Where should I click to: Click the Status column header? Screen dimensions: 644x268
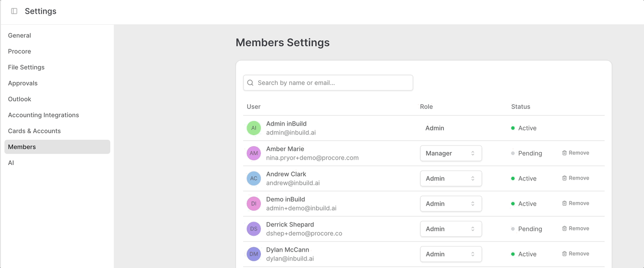(520, 107)
